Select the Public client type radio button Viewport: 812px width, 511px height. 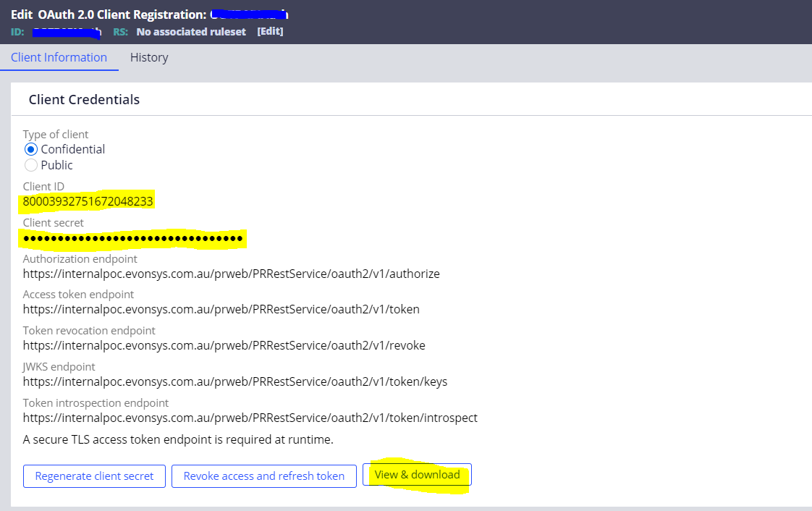point(30,165)
